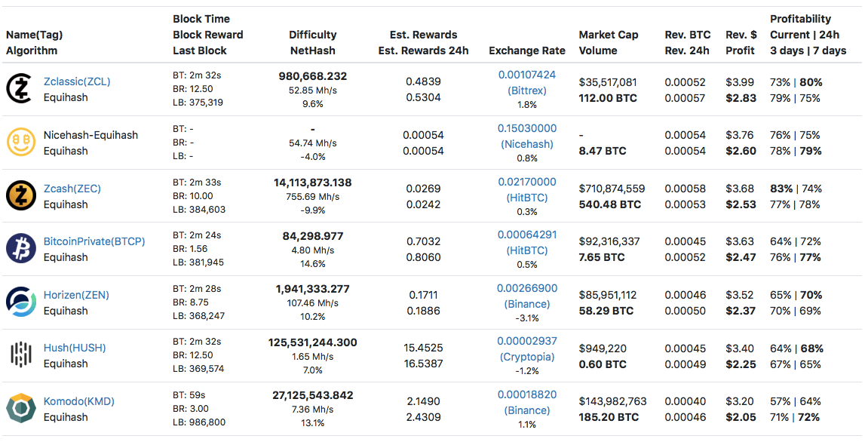This screenshot has height=442, width=868.
Task: Click the Hush coin logo icon
Action: (x=20, y=355)
